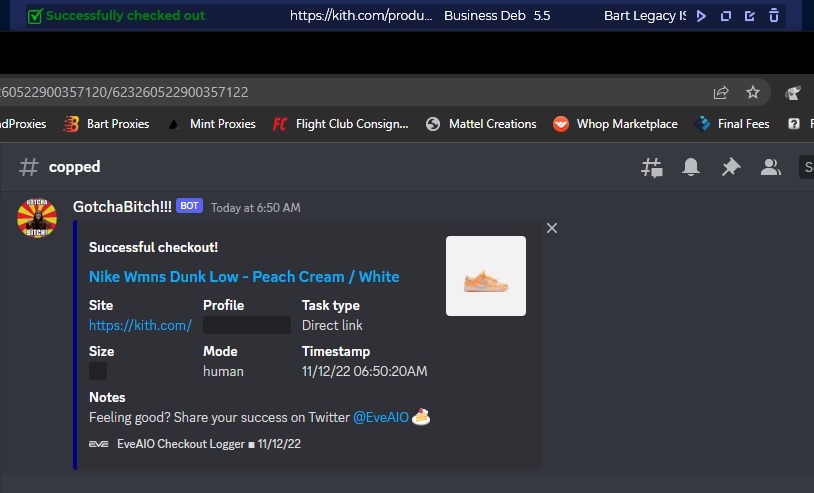Click the GotchaBitch bot avatar
The height and width of the screenshot is (493, 814).
[37, 218]
